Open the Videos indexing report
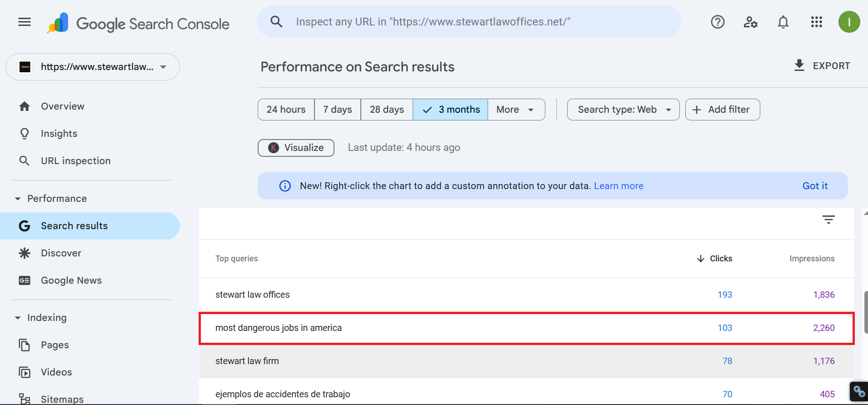 [90, 372]
